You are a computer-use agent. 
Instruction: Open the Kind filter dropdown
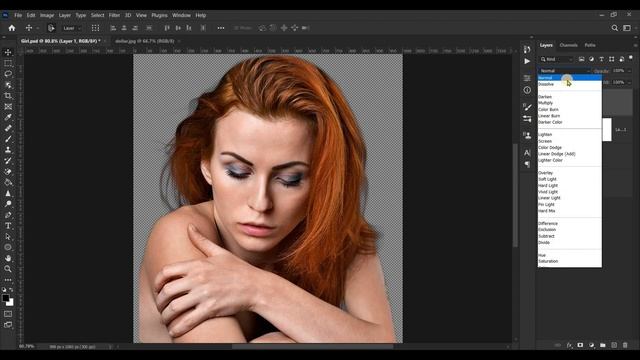click(x=557, y=59)
